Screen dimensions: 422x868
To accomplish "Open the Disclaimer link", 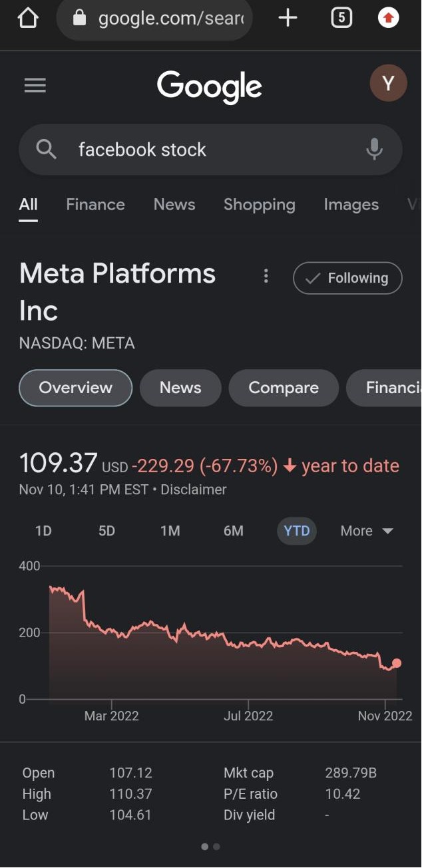I will tap(193, 490).
